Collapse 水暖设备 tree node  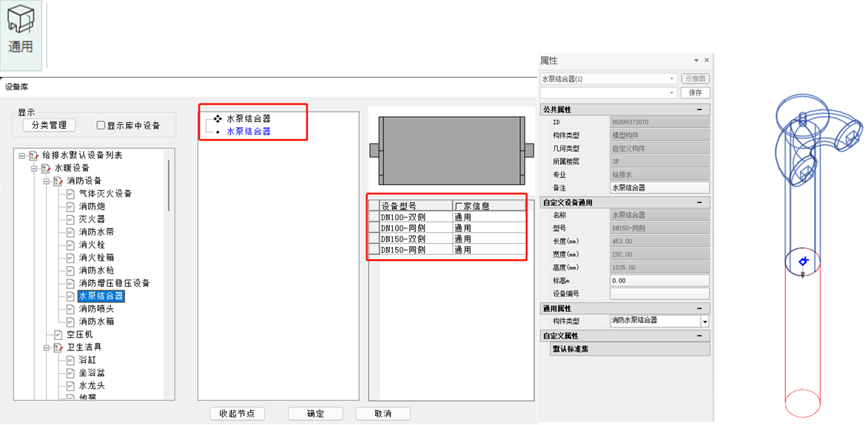click(x=34, y=169)
